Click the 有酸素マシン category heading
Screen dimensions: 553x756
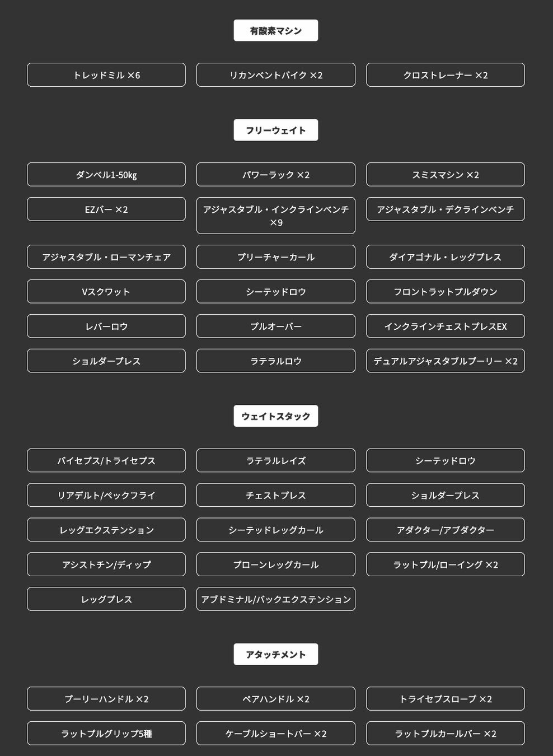coord(275,31)
